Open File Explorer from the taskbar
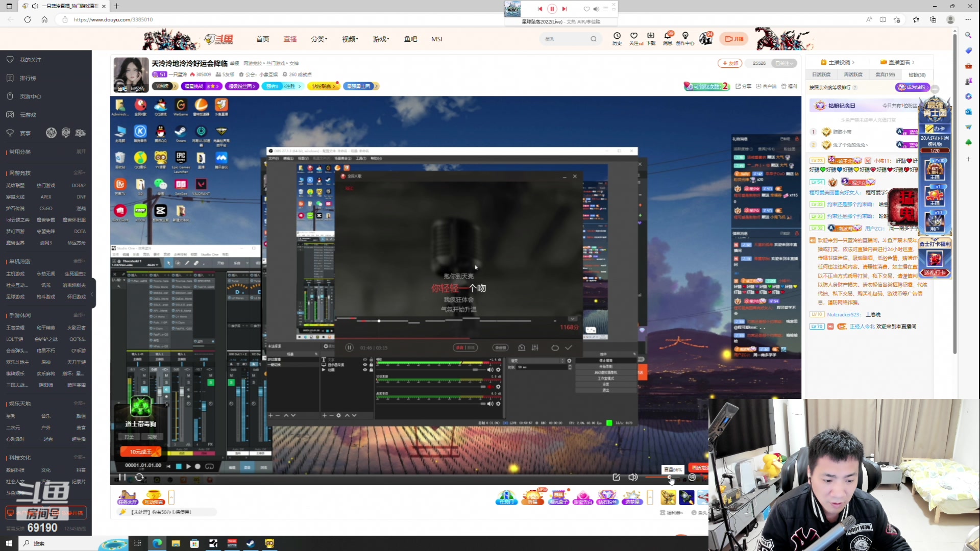Image resolution: width=980 pixels, height=551 pixels. coord(176,543)
